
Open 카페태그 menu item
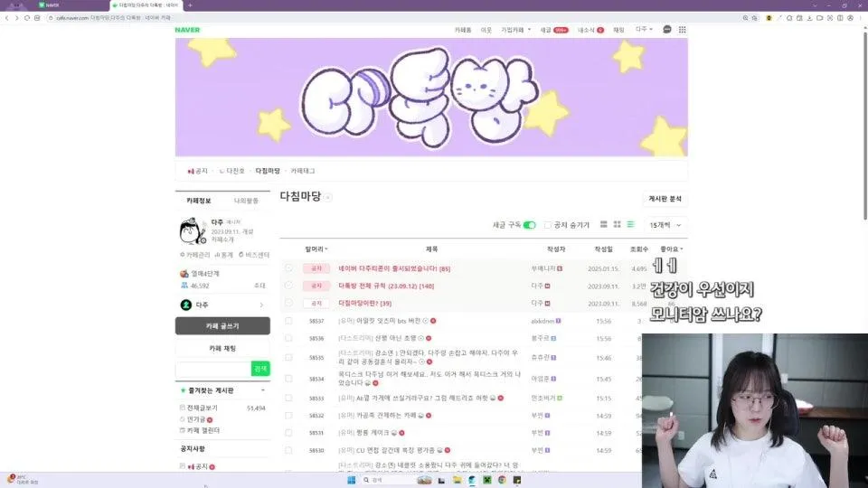(x=303, y=171)
